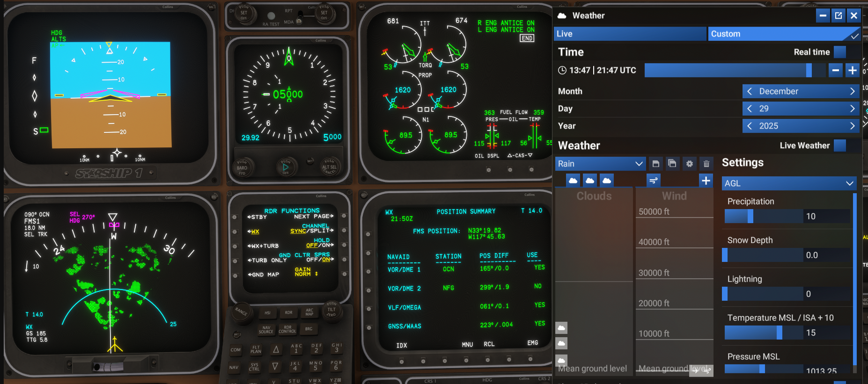Go to next month after December

pyautogui.click(x=852, y=91)
